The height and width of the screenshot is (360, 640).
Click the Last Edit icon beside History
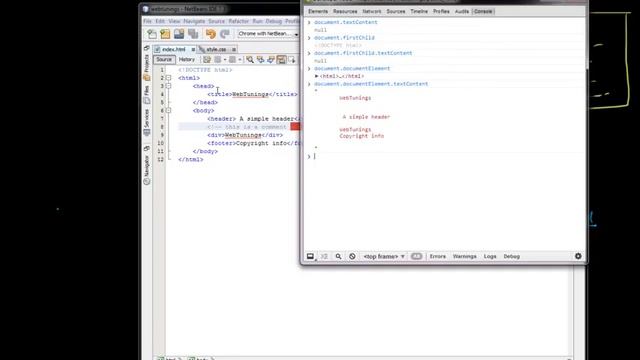tap(207, 60)
